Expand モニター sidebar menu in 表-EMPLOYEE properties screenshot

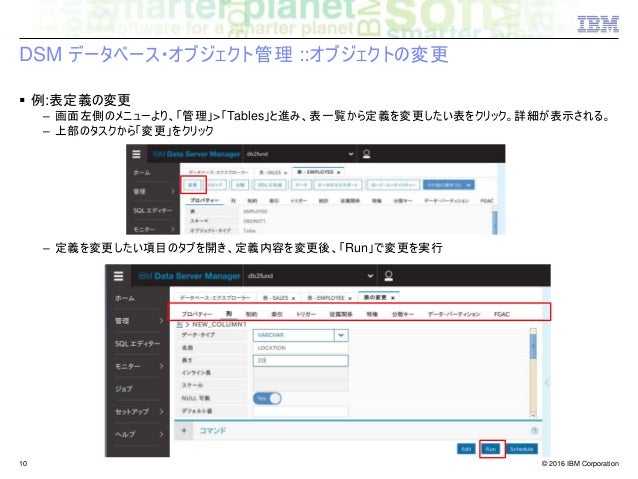pyautogui.click(x=173, y=229)
